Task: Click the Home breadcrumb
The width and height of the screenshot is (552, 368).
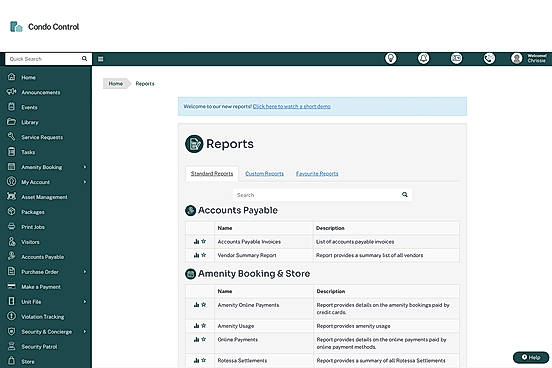Action: pyautogui.click(x=115, y=83)
